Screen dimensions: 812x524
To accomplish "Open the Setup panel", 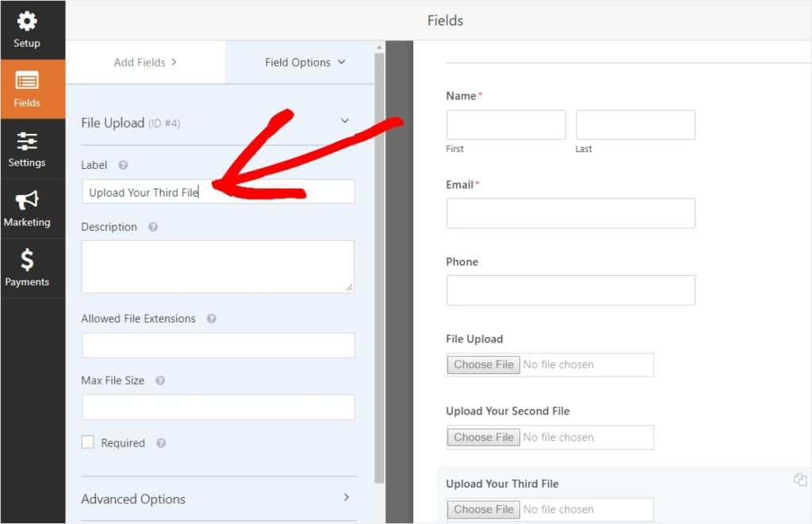I will 27,26.
